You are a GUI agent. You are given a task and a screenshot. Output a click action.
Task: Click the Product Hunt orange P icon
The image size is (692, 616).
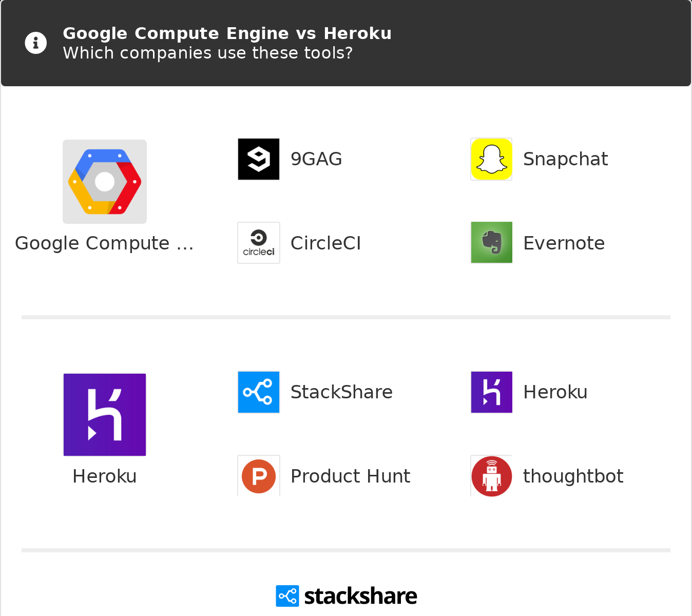pos(259,476)
